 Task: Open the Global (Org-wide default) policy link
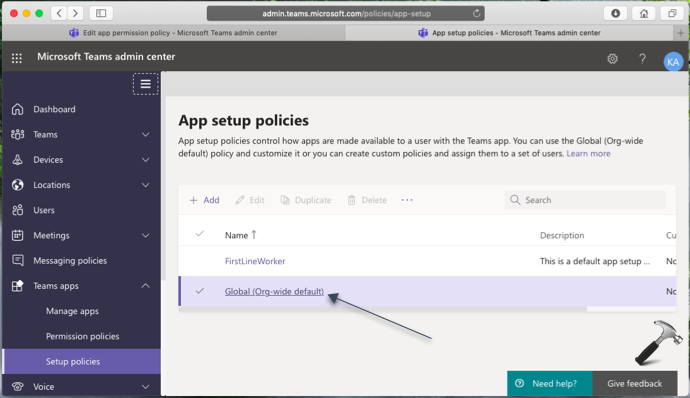[x=274, y=291]
